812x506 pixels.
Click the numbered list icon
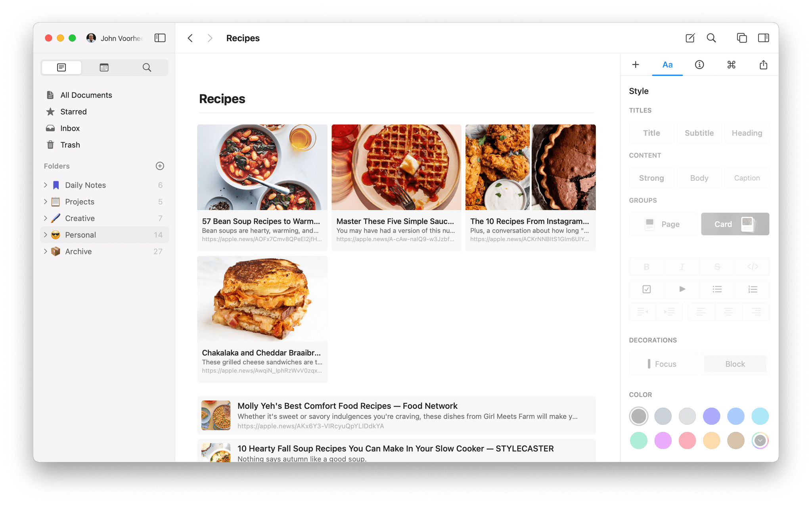[x=753, y=289]
